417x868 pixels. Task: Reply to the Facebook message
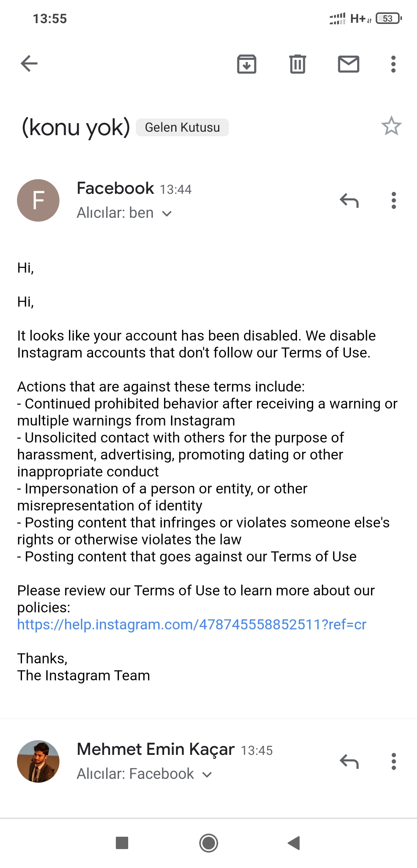point(349,200)
